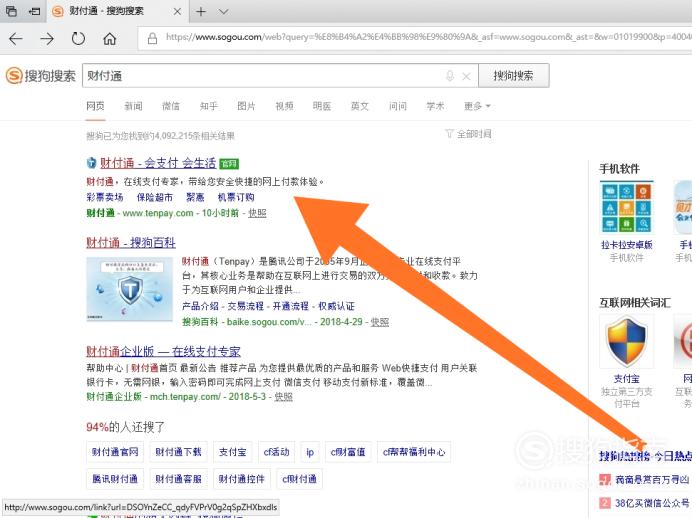Expand the 更多 dropdown menu
Viewport: 692px width, 518px height.
click(x=477, y=106)
